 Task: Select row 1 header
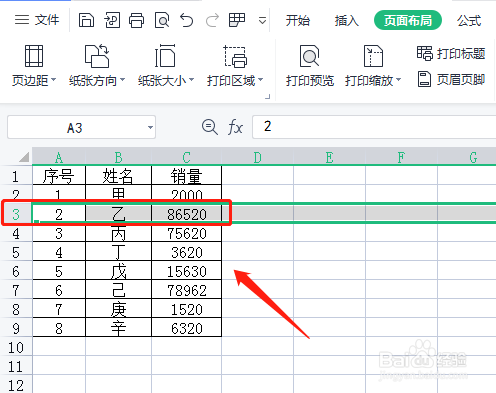point(16,176)
